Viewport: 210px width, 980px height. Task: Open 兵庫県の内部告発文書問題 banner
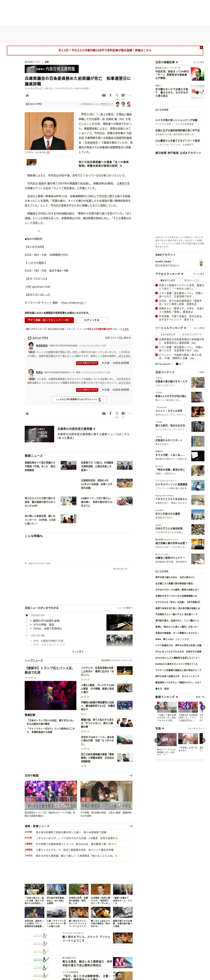coord(52,69)
